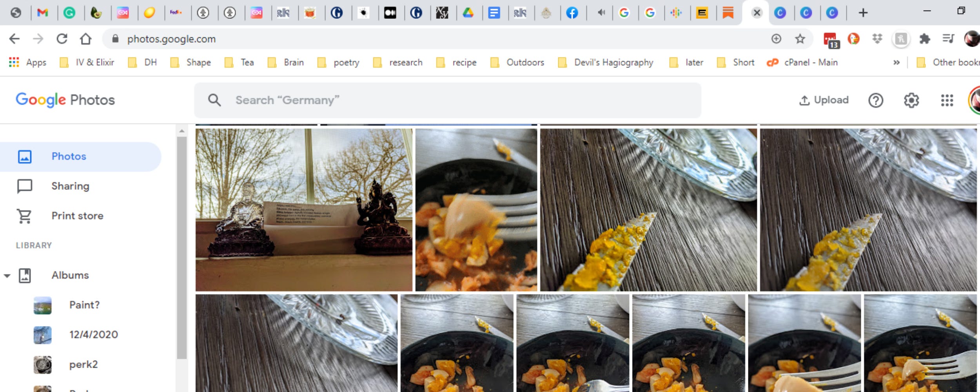This screenshot has height=392, width=980.
Task: Open the Devil's Hagiography bookmark folder
Action: (606, 62)
